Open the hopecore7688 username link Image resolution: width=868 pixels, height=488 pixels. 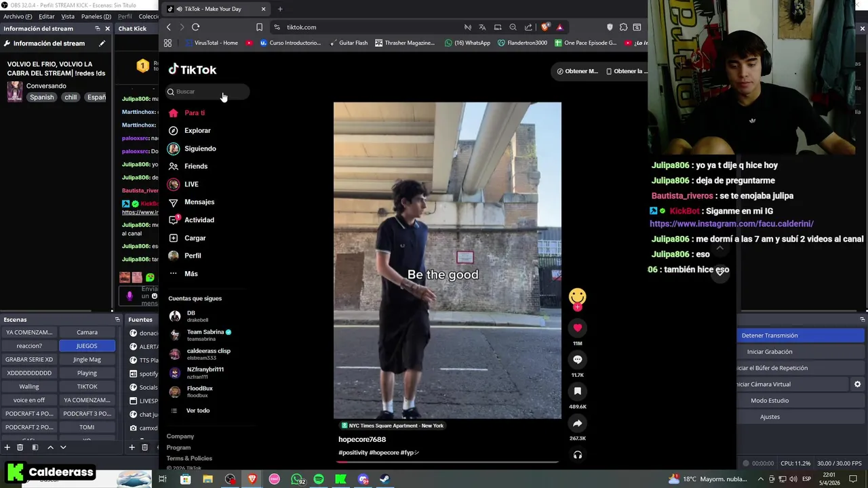pos(362,439)
